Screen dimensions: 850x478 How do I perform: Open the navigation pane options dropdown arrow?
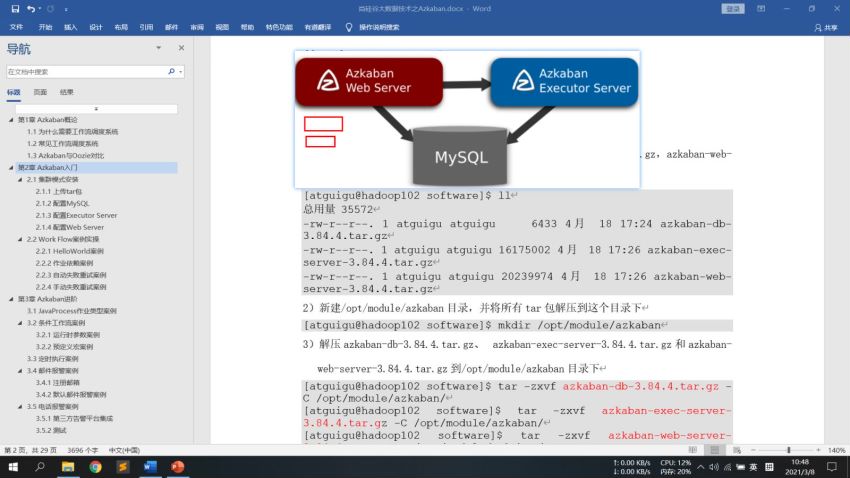[159, 48]
